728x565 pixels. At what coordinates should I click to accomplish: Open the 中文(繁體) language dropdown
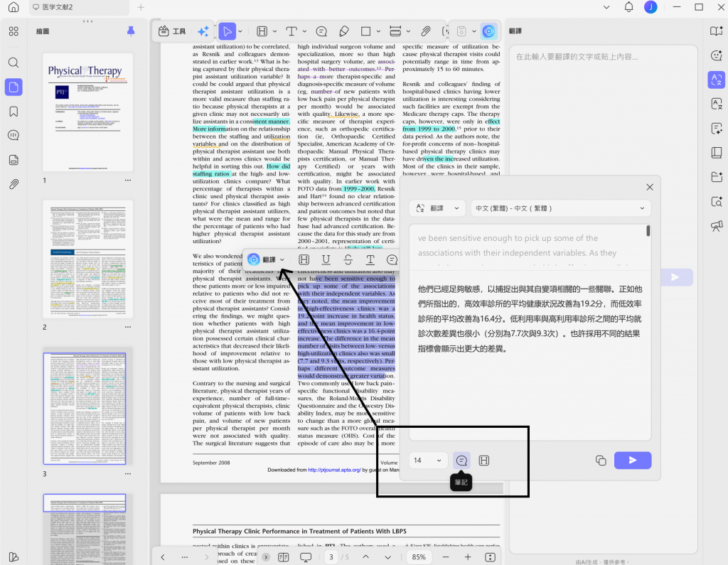coord(561,208)
